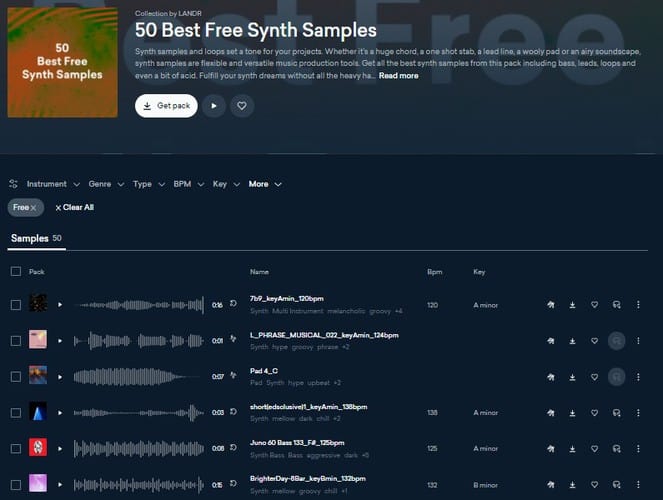
Task: Expand the Instrument filter dropdown
Action: (53, 184)
